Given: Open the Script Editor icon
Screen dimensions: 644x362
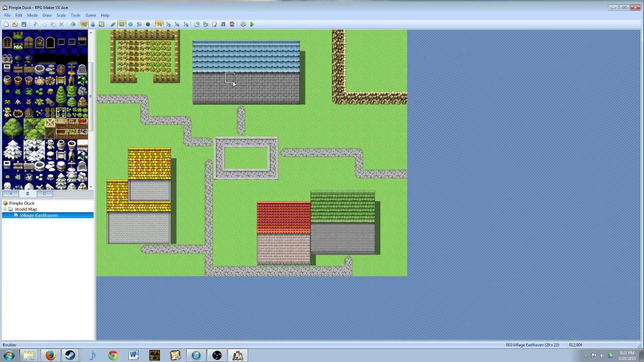Looking at the screenshot, I should point(214,24).
